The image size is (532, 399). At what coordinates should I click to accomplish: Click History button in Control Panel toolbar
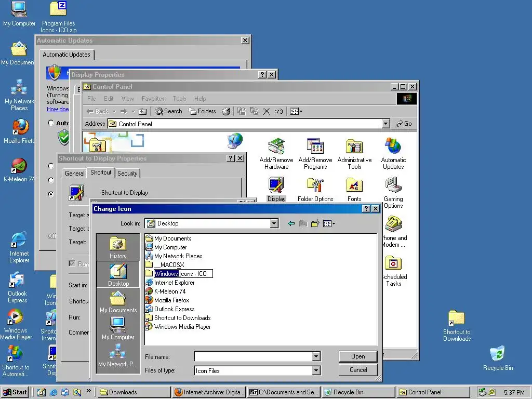tap(226, 111)
